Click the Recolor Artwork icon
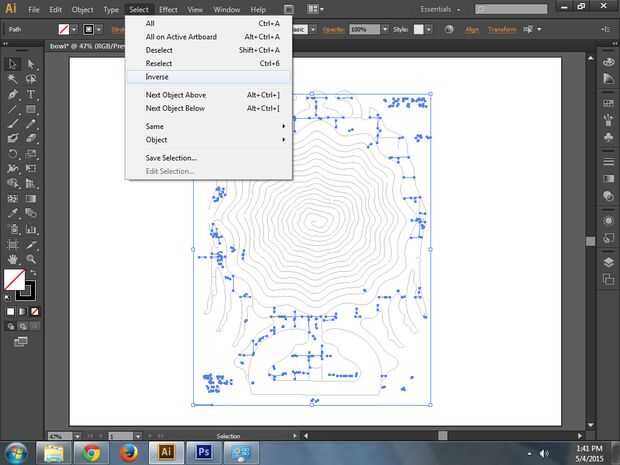Viewport: 620px width, 465px height. point(448,29)
